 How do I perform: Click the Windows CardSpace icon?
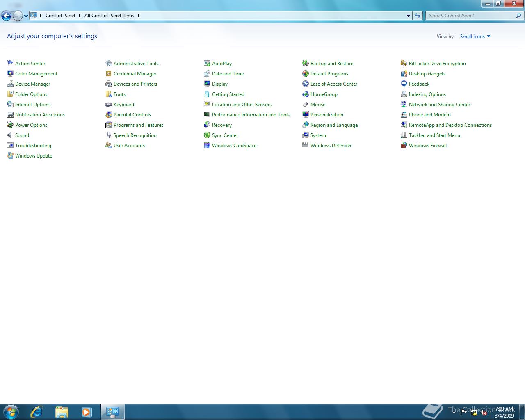tap(207, 145)
